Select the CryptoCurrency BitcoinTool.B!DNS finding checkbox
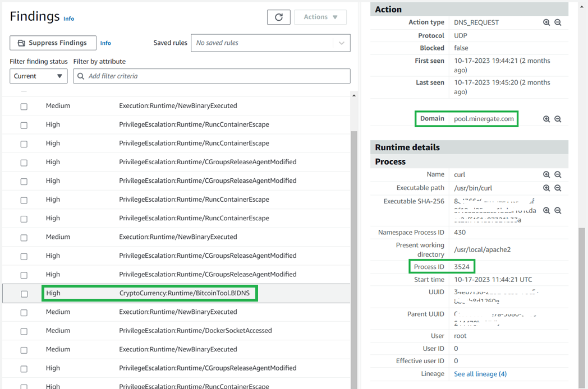This screenshot has width=588, height=389. click(23, 293)
